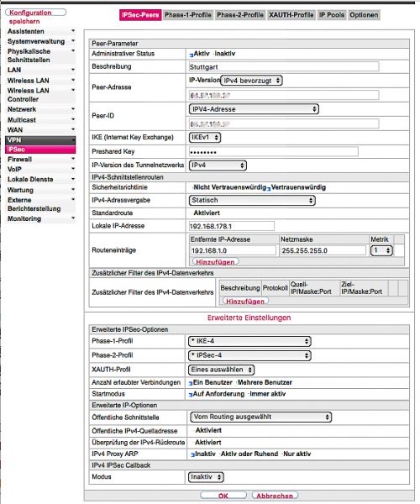Switch to XAUTH-Profile tab
The image size is (420, 504).
(x=291, y=15)
